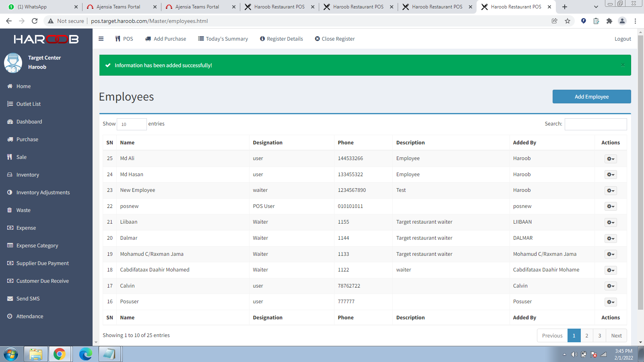Open a new browser tab
The width and height of the screenshot is (644, 362).
click(x=565, y=7)
